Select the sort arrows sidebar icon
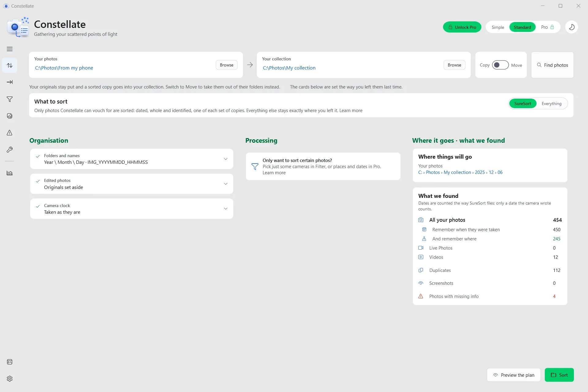Image resolution: width=588 pixels, height=392 pixels. (9, 65)
